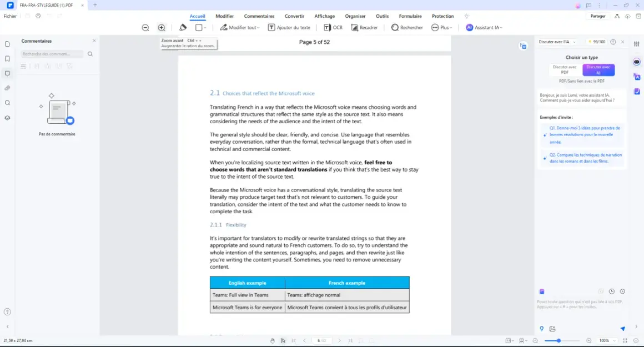Click the translate icon in right strip

pos(637,77)
